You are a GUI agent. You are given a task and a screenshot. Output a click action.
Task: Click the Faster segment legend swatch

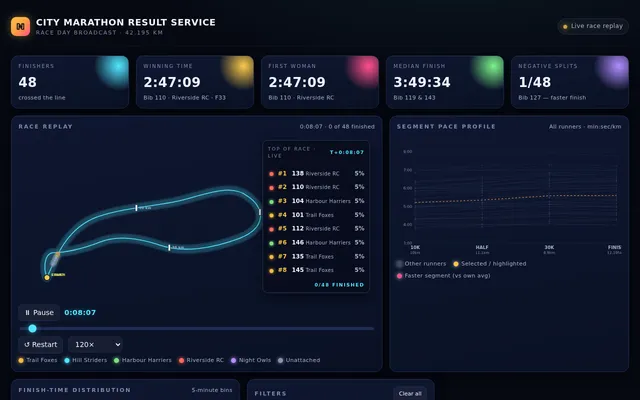400,276
